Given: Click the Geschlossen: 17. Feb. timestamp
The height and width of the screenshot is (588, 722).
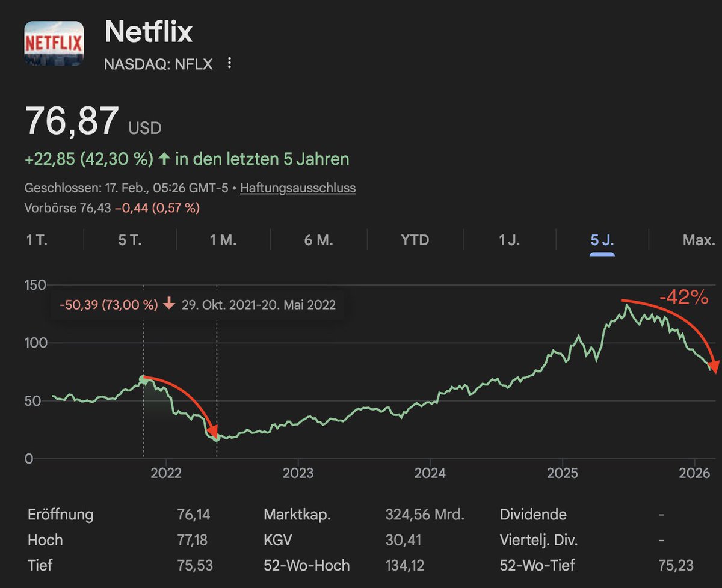Looking at the screenshot, I should [x=126, y=188].
